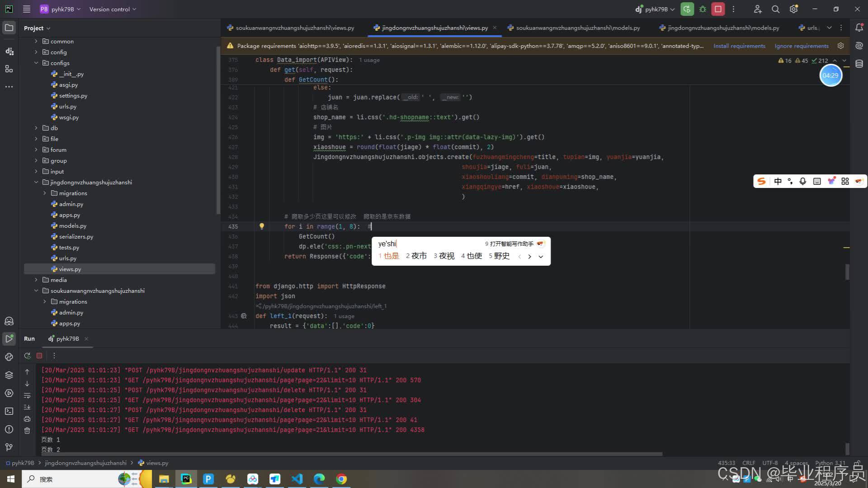
Task: Click Ignore requirements link
Action: [801, 46]
